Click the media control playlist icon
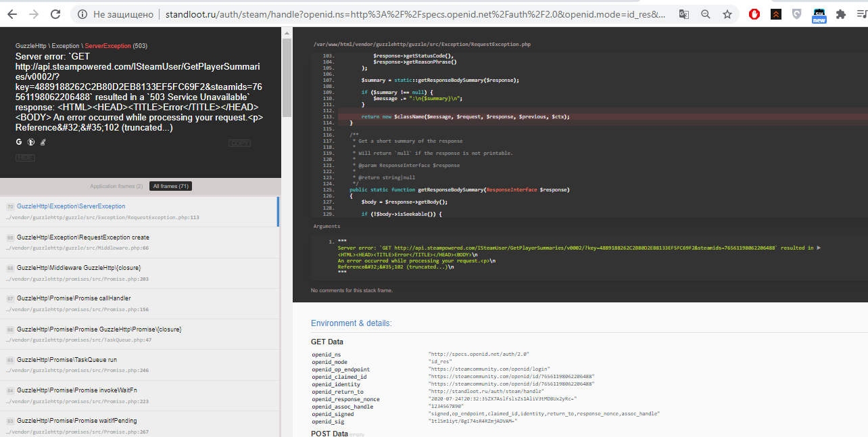 tap(861, 14)
